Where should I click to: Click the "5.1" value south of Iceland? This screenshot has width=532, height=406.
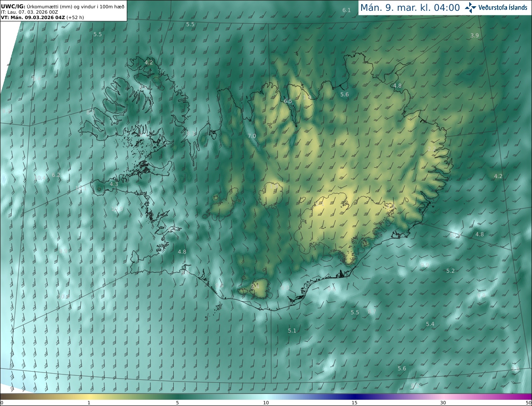[292, 331]
